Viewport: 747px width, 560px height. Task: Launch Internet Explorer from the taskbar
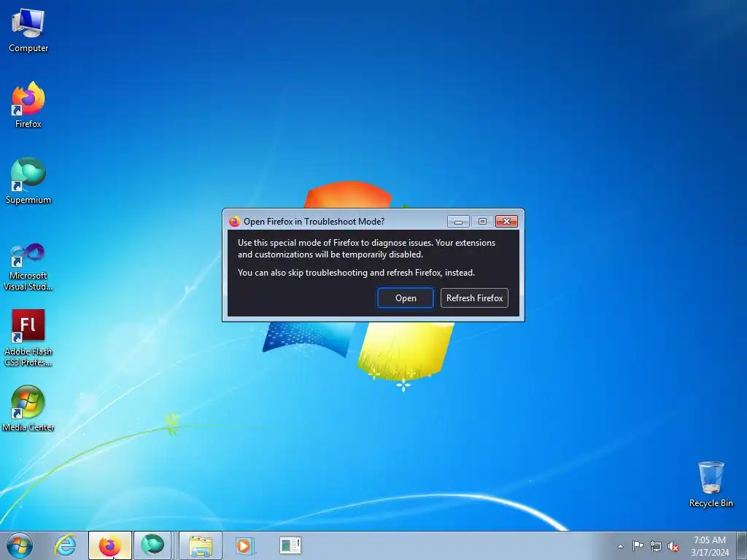coord(65,545)
